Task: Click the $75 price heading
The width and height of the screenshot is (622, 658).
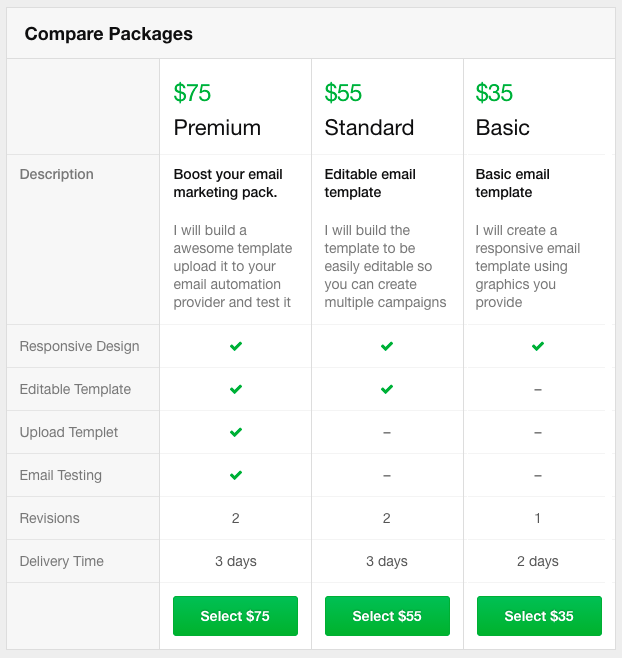Action: tap(193, 93)
